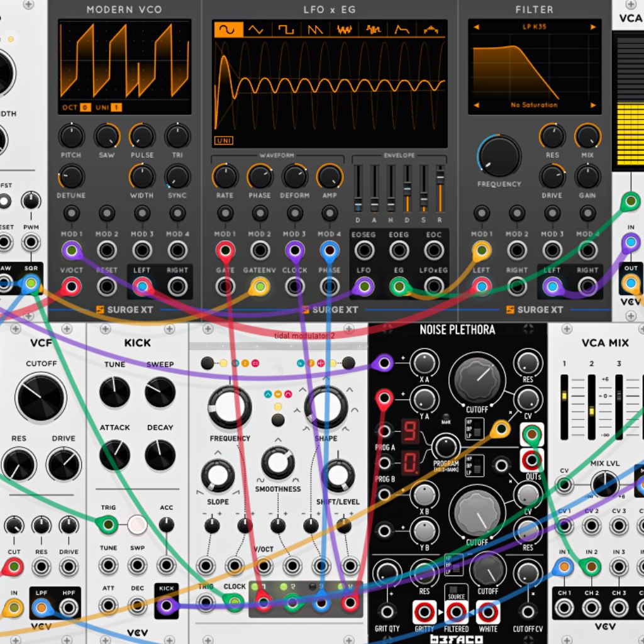644x644 pixels.
Task: Select the sample-and-hold waveform tab in LFO x EG
Action: 373,29
